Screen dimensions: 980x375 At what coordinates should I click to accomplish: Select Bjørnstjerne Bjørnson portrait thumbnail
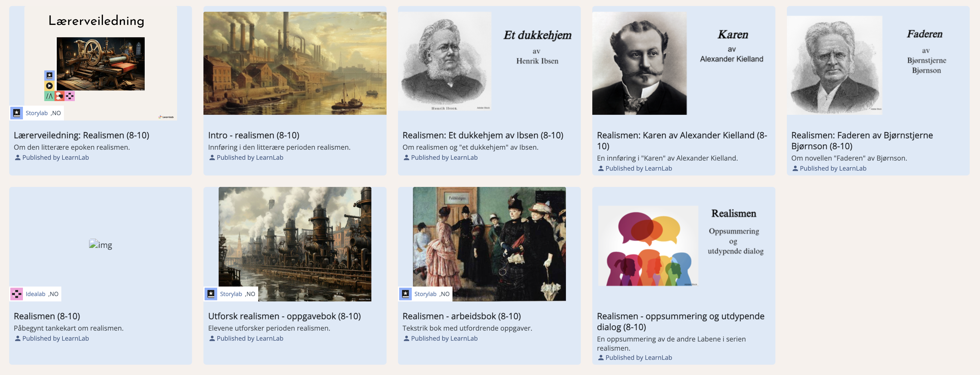tap(835, 65)
